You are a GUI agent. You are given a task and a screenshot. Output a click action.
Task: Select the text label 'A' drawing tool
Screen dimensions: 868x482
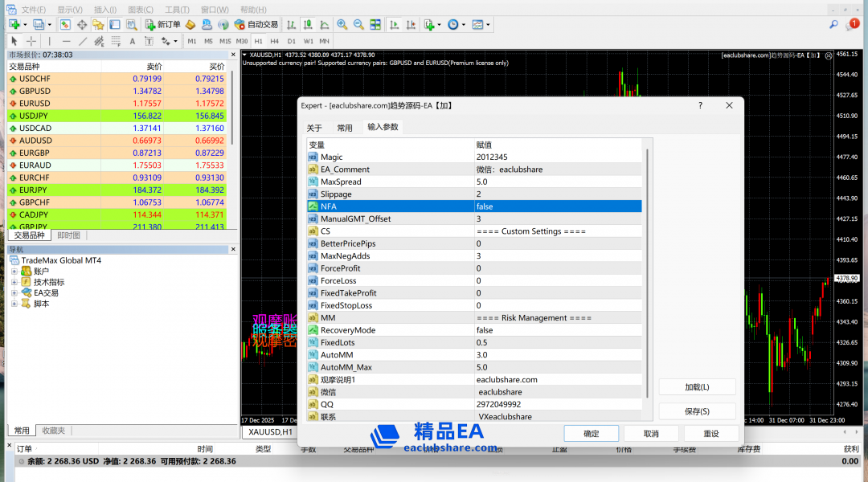133,41
